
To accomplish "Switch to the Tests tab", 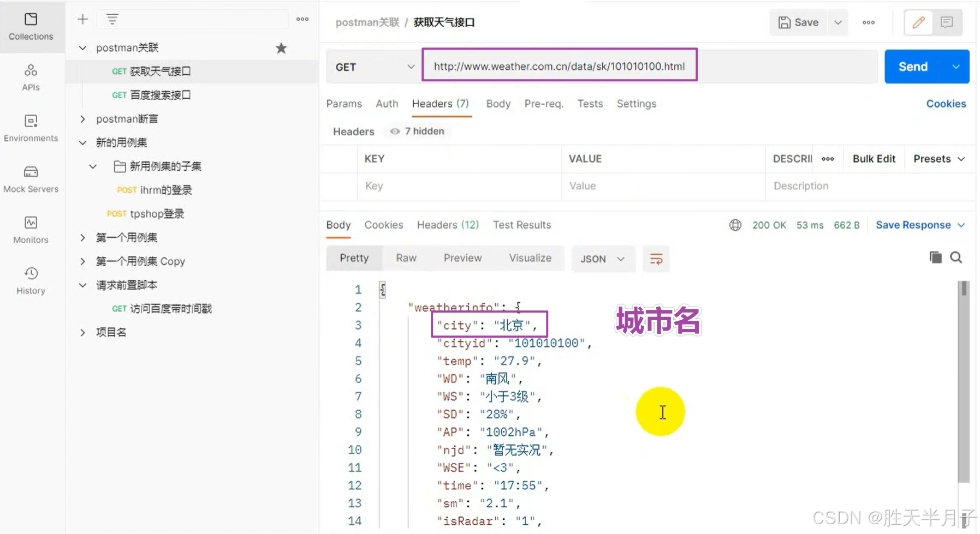I will [590, 104].
